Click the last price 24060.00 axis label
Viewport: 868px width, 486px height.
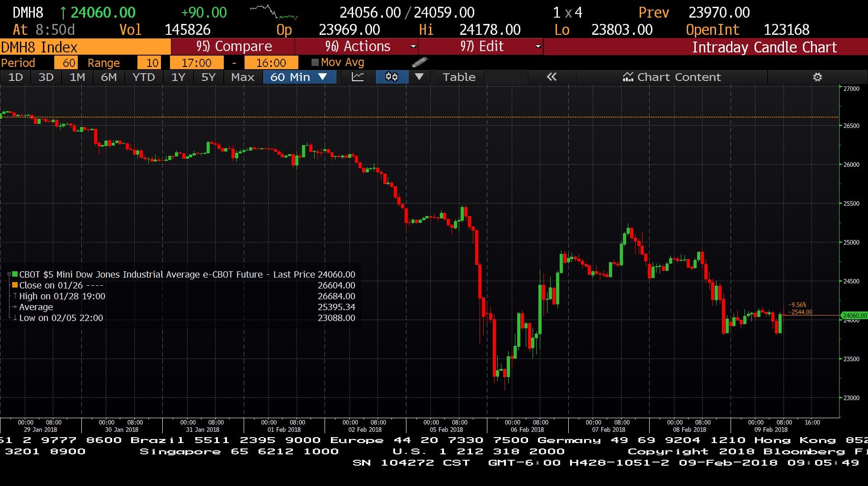854,316
